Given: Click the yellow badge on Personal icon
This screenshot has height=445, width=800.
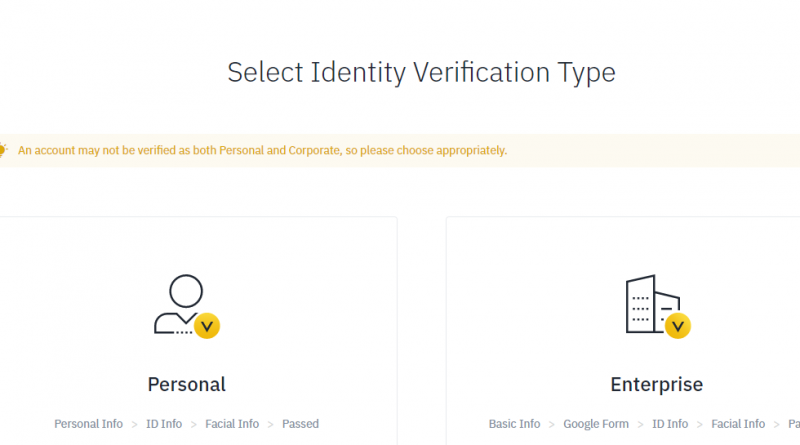Looking at the screenshot, I should click(x=207, y=326).
